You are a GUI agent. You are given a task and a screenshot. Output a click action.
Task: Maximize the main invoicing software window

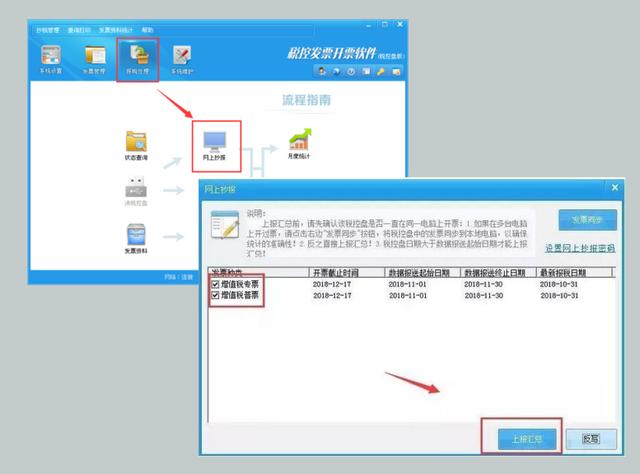click(384, 24)
